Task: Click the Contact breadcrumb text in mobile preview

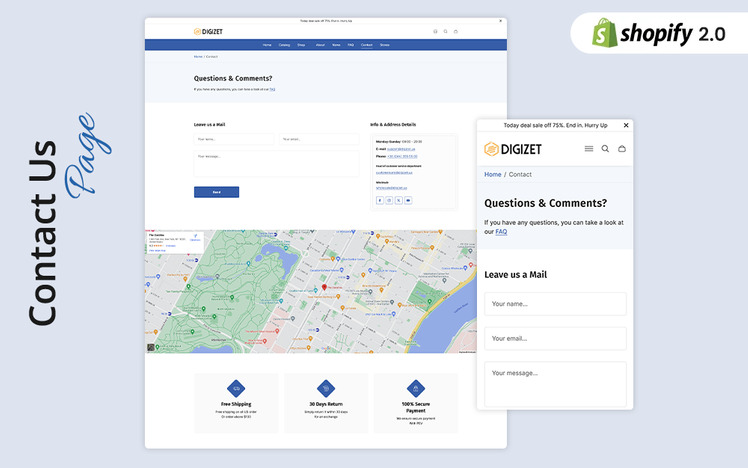Action: [520, 175]
